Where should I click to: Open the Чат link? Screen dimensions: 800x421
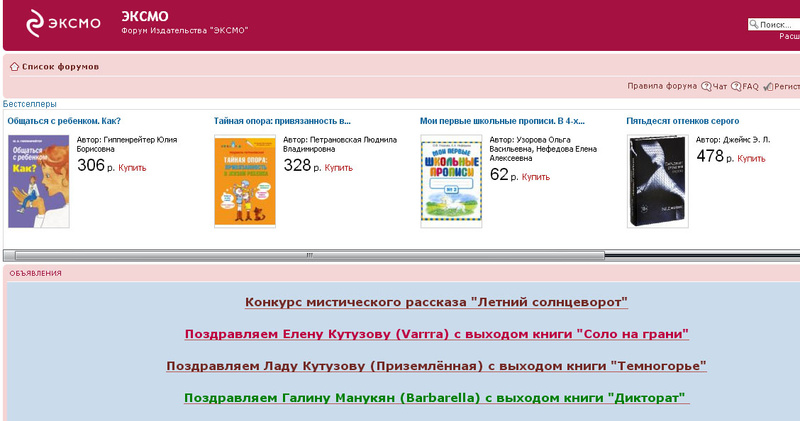[x=719, y=87]
